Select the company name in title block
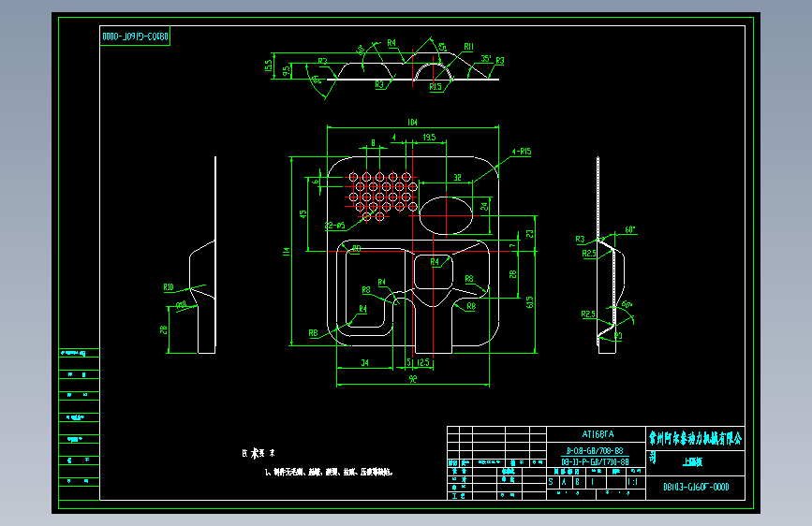This screenshot has height=526, width=812. 696,439
